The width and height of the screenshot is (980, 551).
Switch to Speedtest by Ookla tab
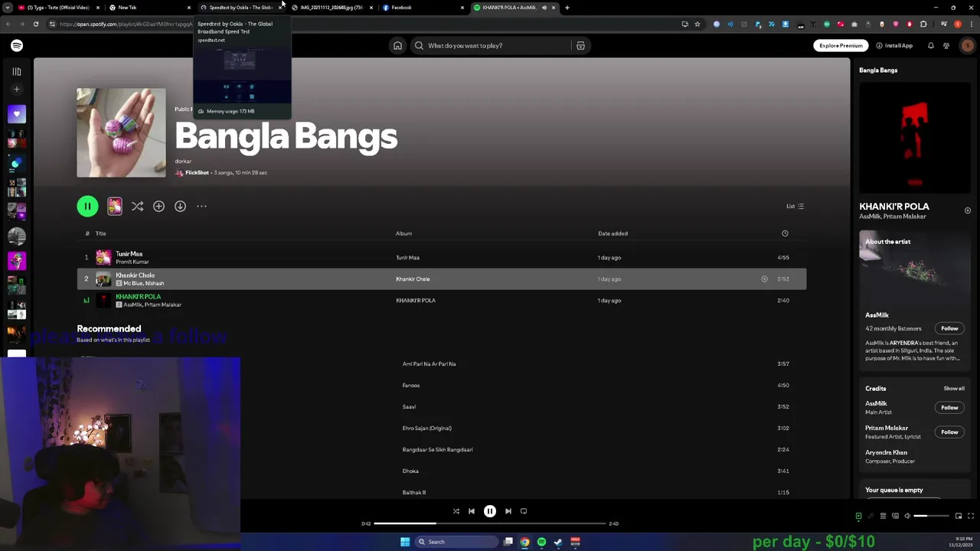240,8
